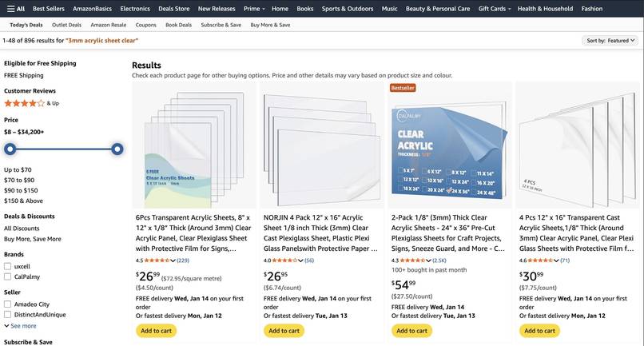Click Buy More, Save More filter

(33, 239)
